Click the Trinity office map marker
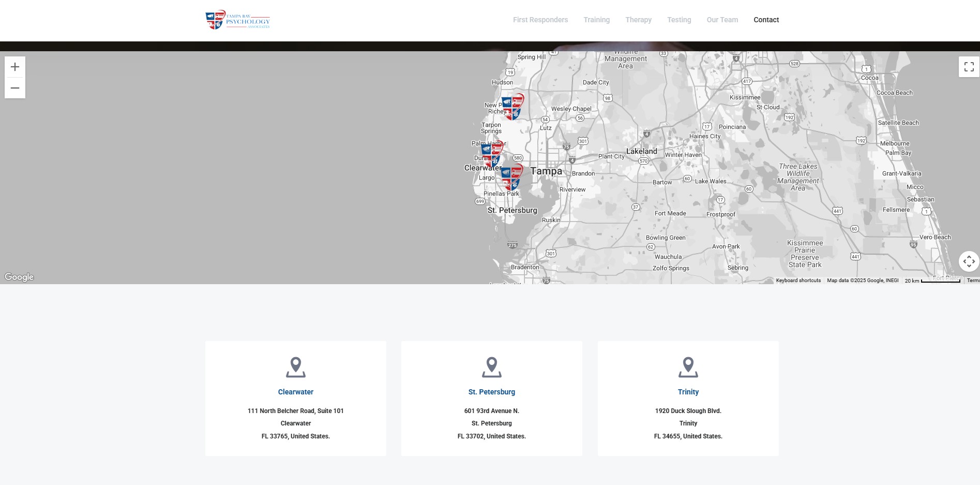 [x=512, y=107]
